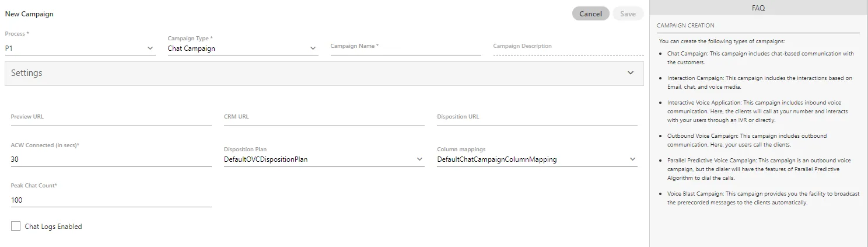The width and height of the screenshot is (868, 247).
Task: Open the Column mappings dropdown
Action: pos(537,159)
